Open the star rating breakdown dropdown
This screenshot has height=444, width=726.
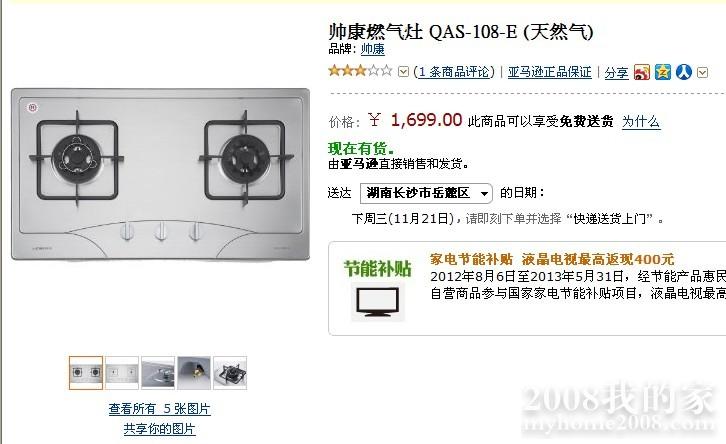point(403,72)
